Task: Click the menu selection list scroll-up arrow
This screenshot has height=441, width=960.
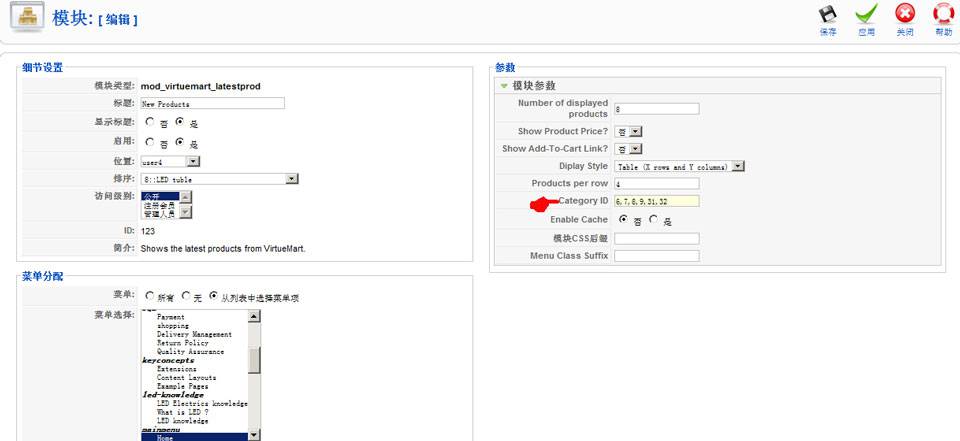Action: 254,316
